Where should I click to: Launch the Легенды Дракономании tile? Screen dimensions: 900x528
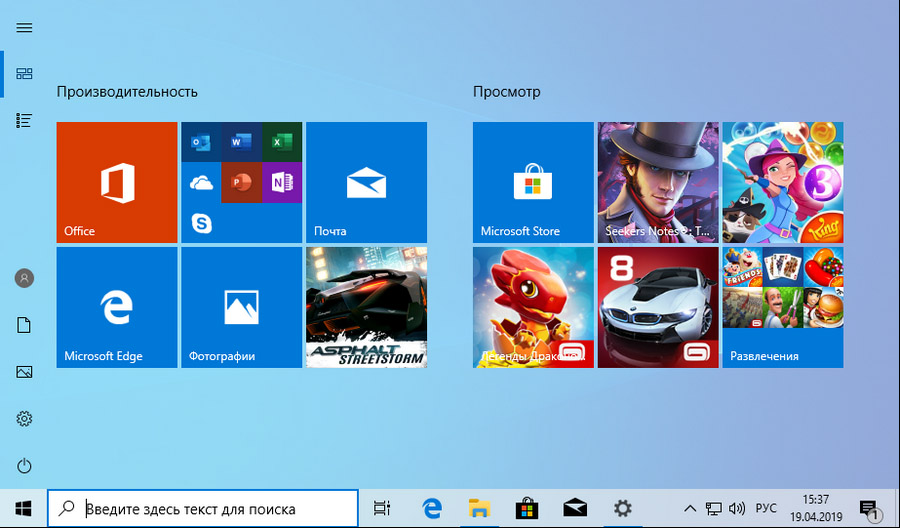(x=533, y=307)
